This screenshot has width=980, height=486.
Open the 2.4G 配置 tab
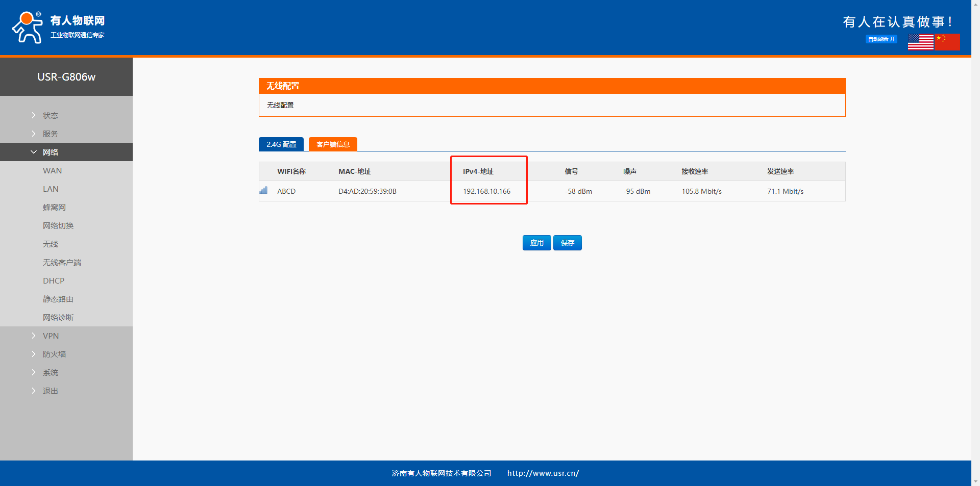(281, 145)
